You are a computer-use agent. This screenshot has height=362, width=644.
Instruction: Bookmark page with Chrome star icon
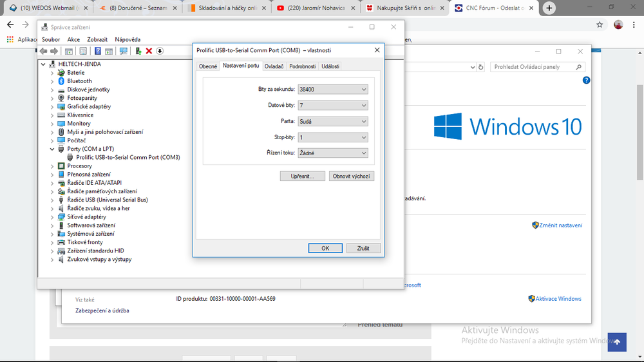[600, 24]
